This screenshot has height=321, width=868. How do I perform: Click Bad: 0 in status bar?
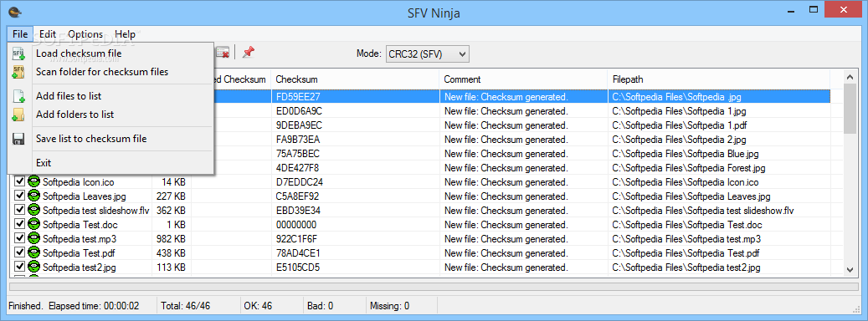pos(321,305)
